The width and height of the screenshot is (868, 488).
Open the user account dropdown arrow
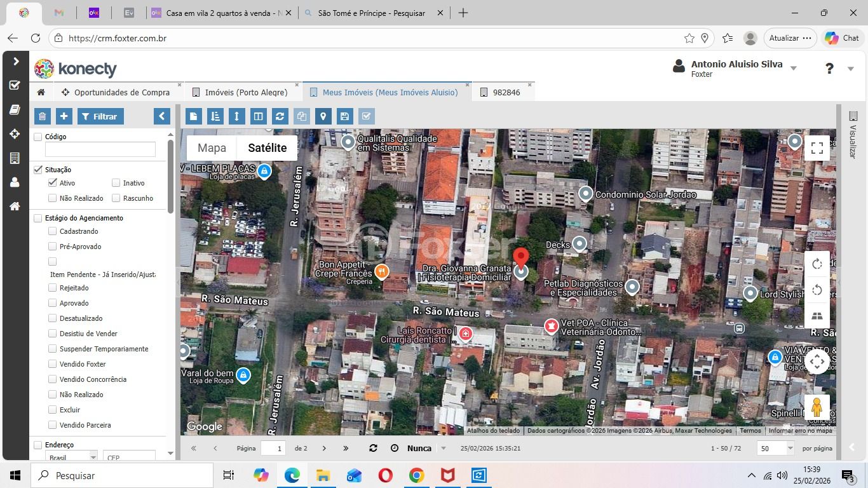[x=794, y=69]
